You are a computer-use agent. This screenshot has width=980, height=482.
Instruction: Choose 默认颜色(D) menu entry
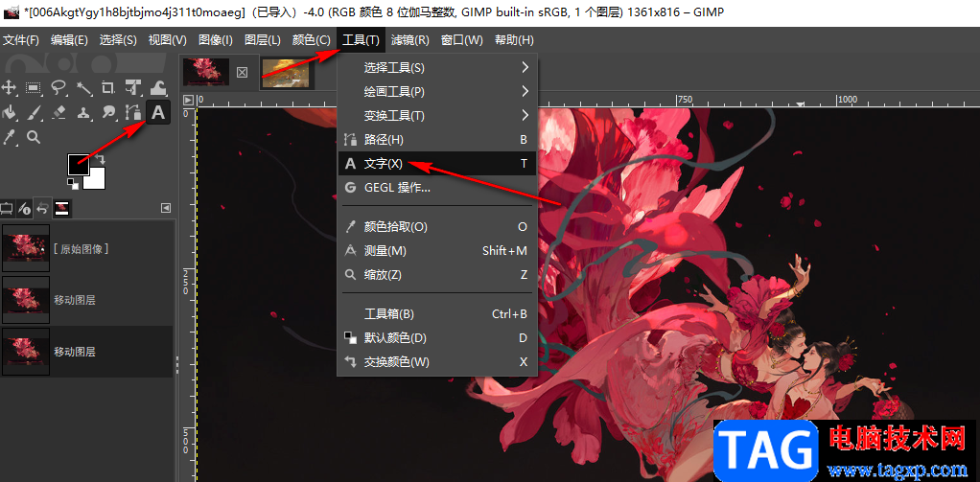coord(437,337)
